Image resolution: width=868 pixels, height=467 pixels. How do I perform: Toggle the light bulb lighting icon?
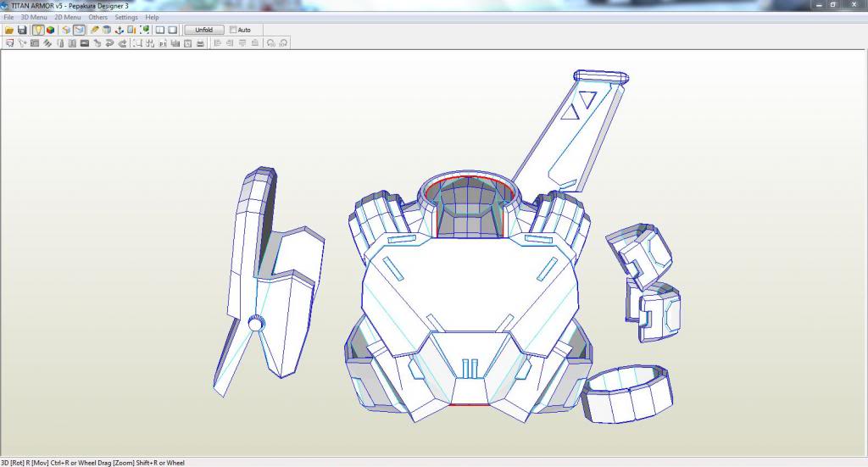click(37, 30)
